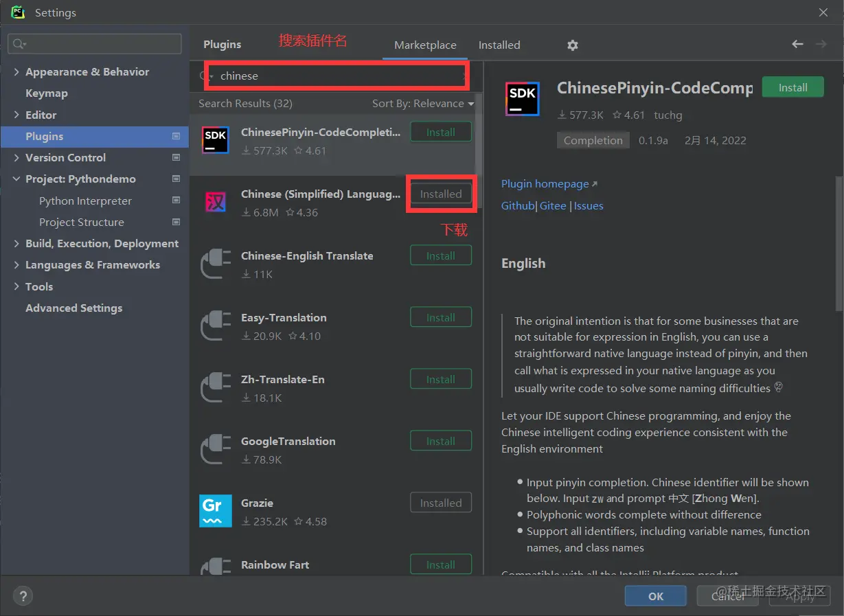Image resolution: width=844 pixels, height=616 pixels.
Task: Click the project-level marker icon beside Version Control
Action: 176,157
